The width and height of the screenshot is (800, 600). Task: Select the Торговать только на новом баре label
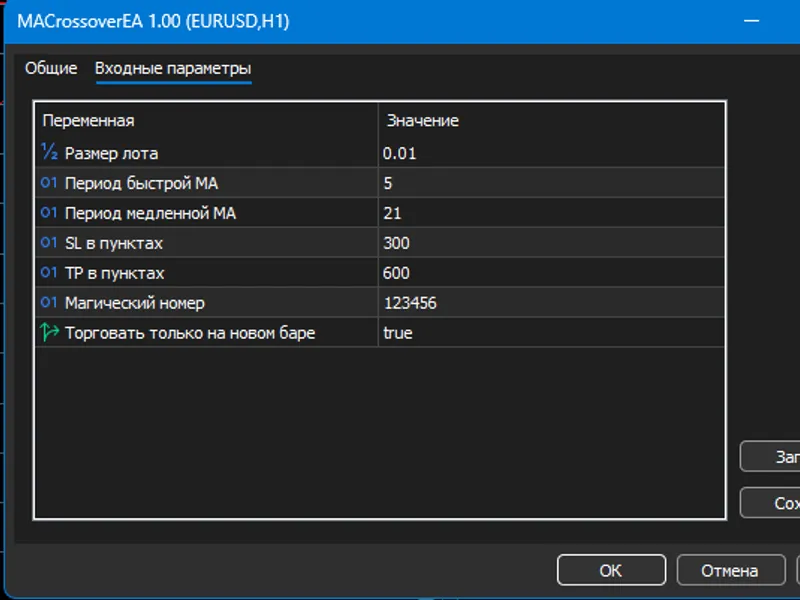[x=190, y=333]
